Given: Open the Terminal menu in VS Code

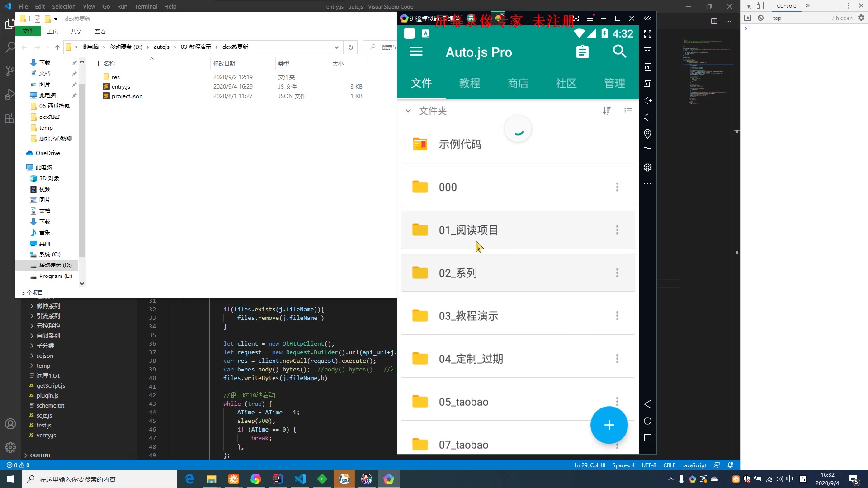Looking at the screenshot, I should click(146, 6).
